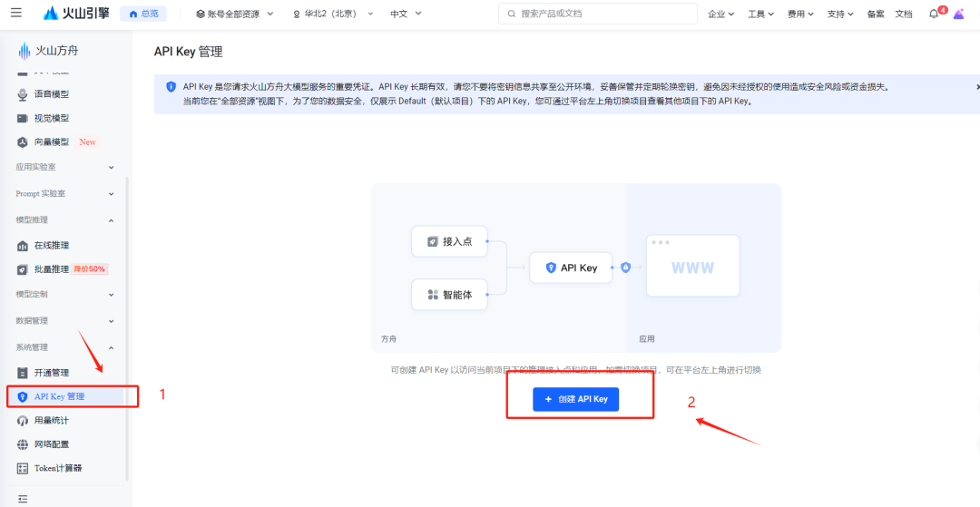Click the API Key 管理 shield icon
Viewport: 980px width, 507px height.
click(23, 396)
